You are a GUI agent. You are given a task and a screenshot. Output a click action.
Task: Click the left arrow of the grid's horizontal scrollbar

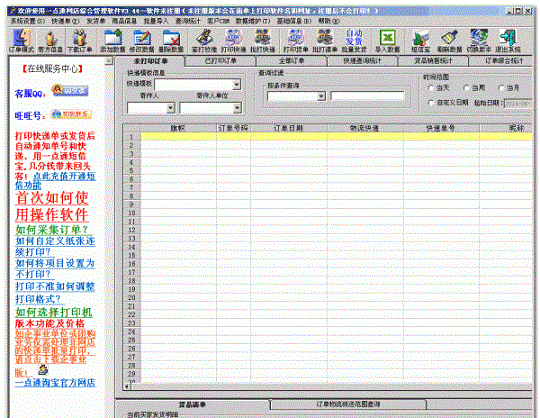127,387
